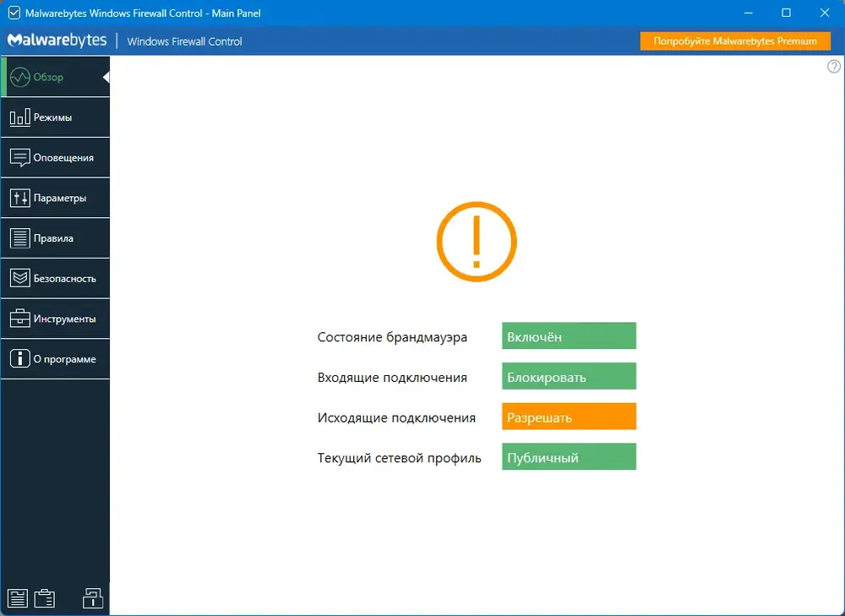Click the orange Разрешать status field
The image size is (845, 616).
pos(569,417)
